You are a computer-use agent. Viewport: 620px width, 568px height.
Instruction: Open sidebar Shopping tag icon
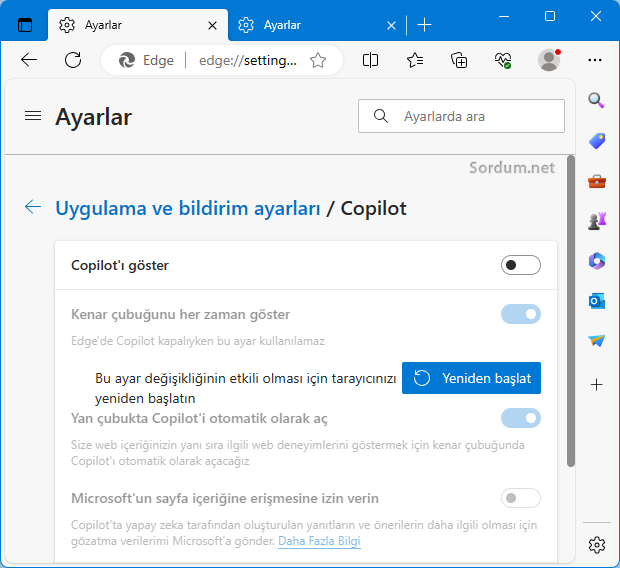pyautogui.click(x=597, y=141)
